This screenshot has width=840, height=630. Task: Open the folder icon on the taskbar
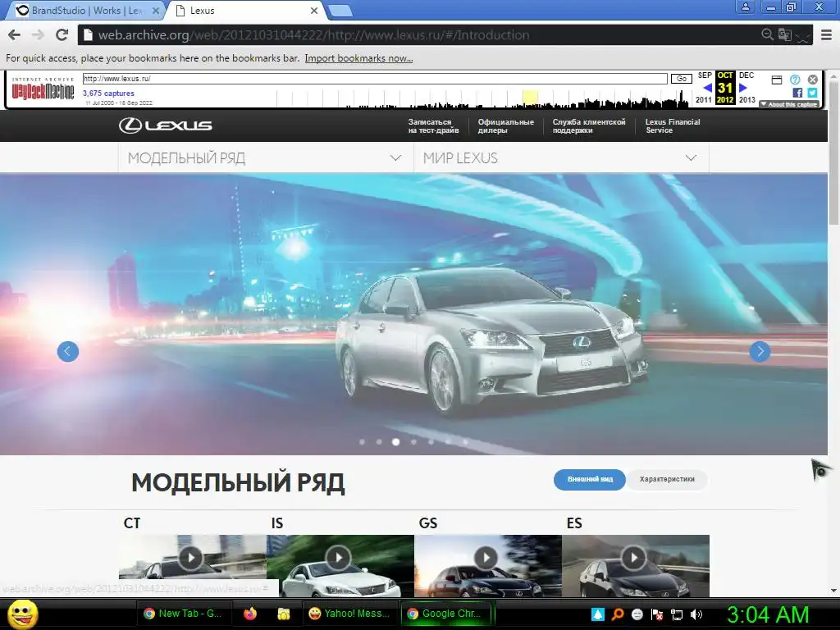[283, 614]
